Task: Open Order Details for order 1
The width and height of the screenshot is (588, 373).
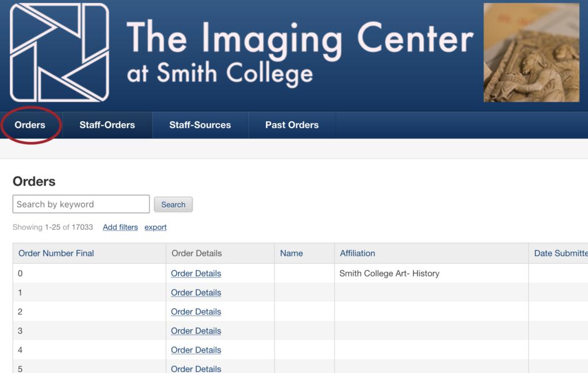Action: (196, 293)
